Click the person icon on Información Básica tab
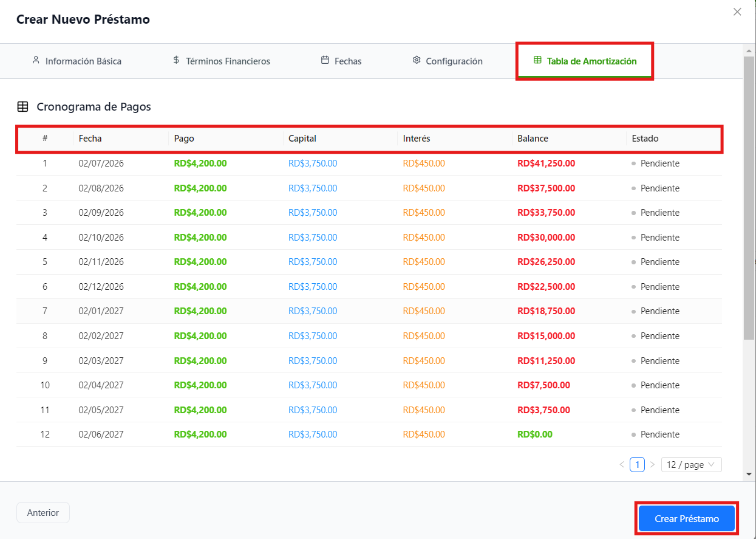The image size is (756, 539). [x=36, y=61]
